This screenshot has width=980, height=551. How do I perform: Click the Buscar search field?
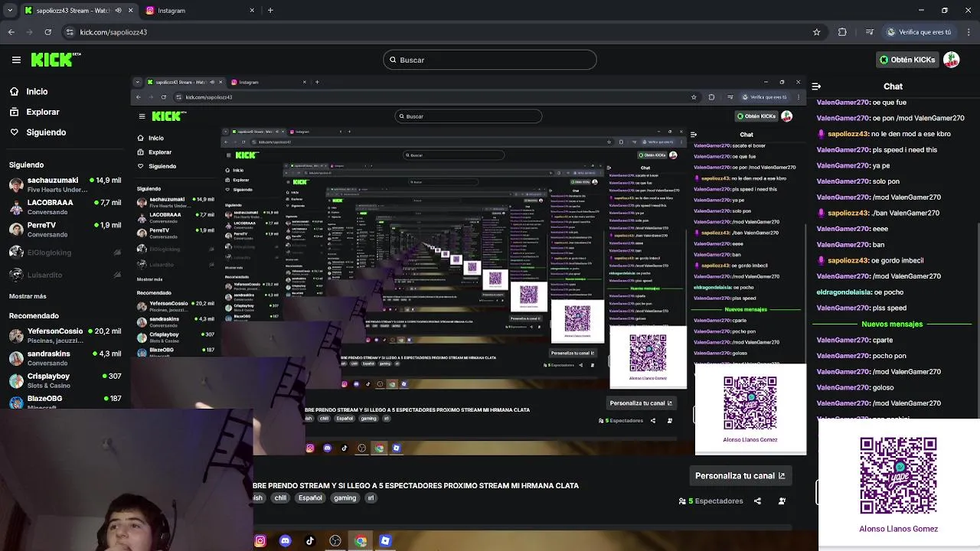coord(490,60)
